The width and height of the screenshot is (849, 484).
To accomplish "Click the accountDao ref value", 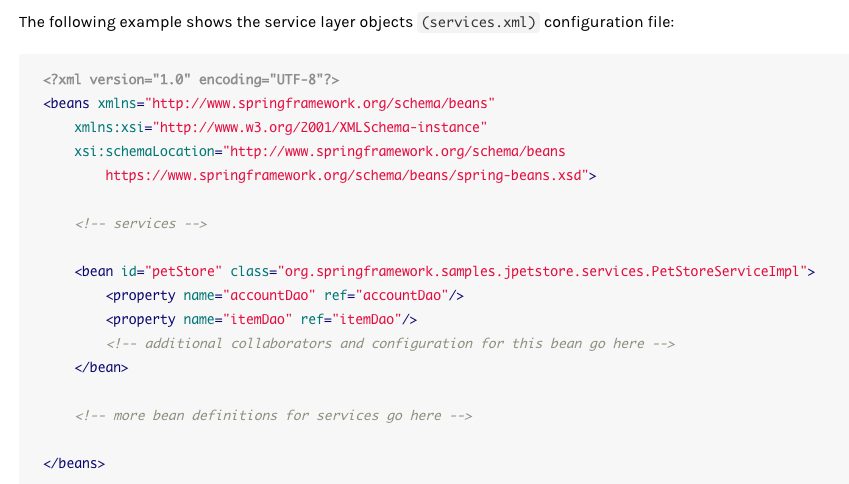I will (x=403, y=295).
